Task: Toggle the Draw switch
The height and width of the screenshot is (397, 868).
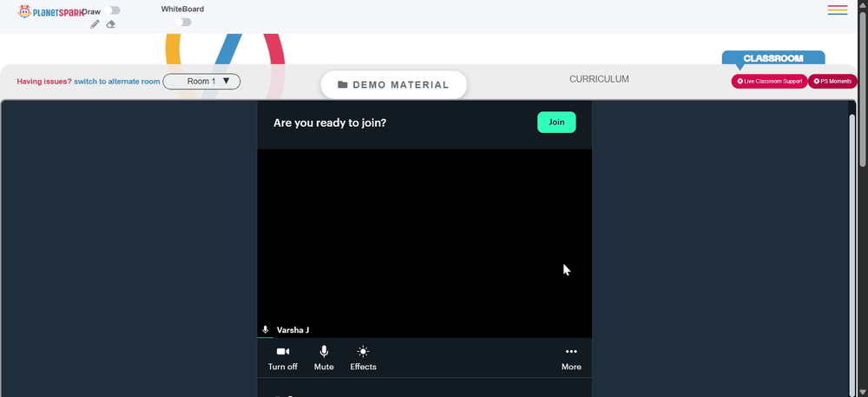Action: pyautogui.click(x=112, y=10)
